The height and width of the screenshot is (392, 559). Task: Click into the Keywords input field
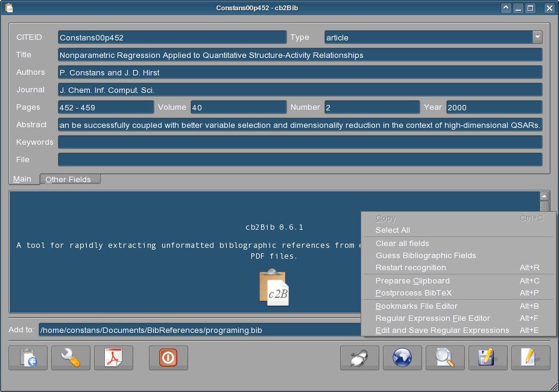click(x=300, y=142)
